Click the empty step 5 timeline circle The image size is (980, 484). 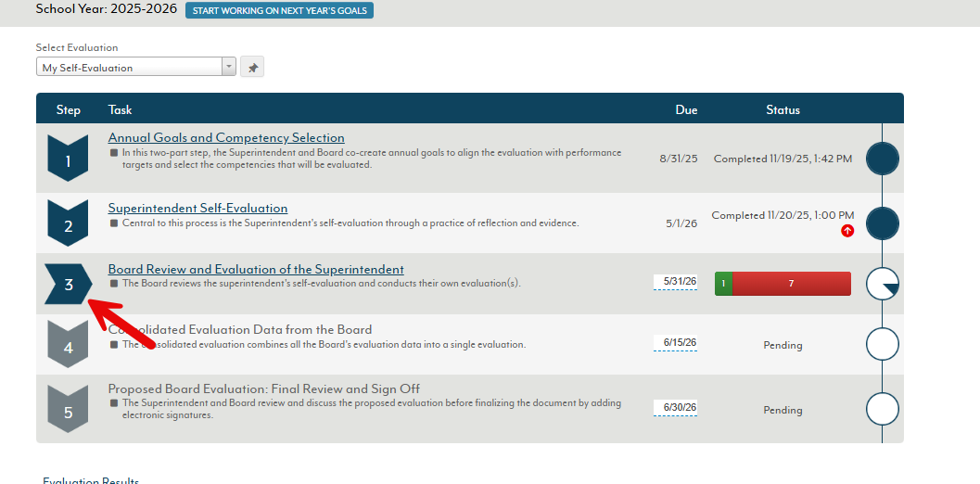[x=882, y=409]
